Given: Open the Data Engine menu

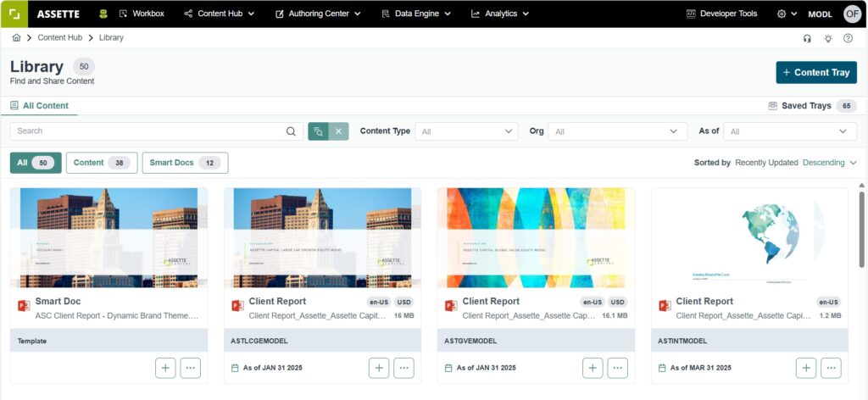Looking at the screenshot, I should 416,14.
